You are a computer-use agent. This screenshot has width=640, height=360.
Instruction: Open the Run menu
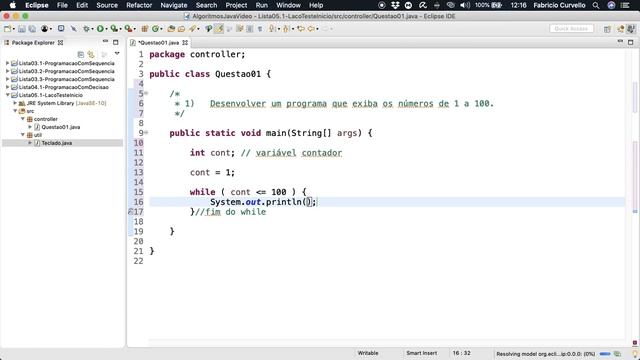(262, 5)
